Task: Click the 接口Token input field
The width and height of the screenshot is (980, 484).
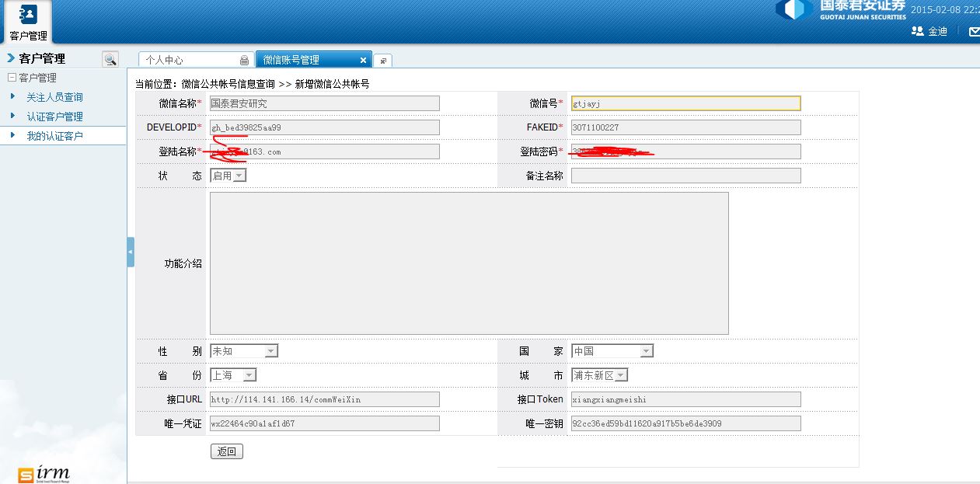Action: 685,399
